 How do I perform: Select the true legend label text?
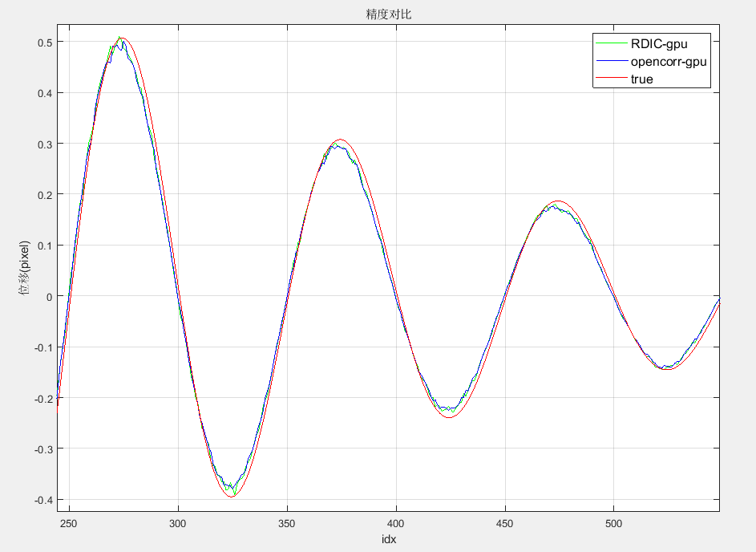(642, 79)
